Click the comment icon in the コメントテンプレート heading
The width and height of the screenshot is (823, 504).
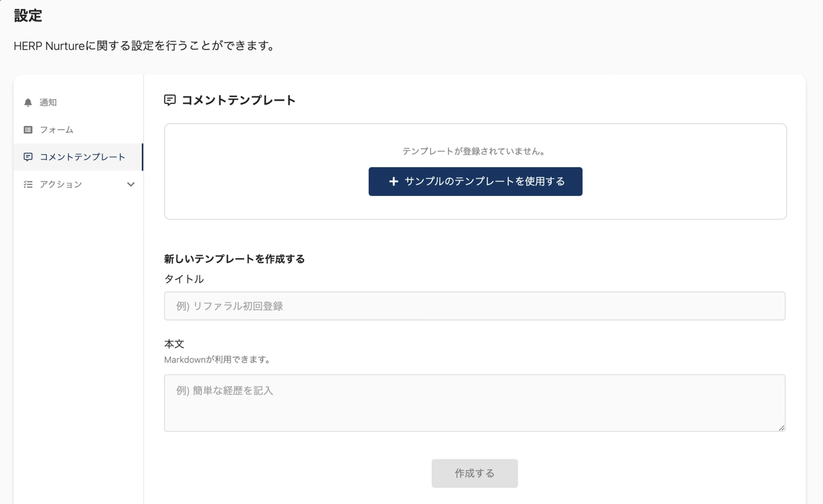[x=170, y=100]
